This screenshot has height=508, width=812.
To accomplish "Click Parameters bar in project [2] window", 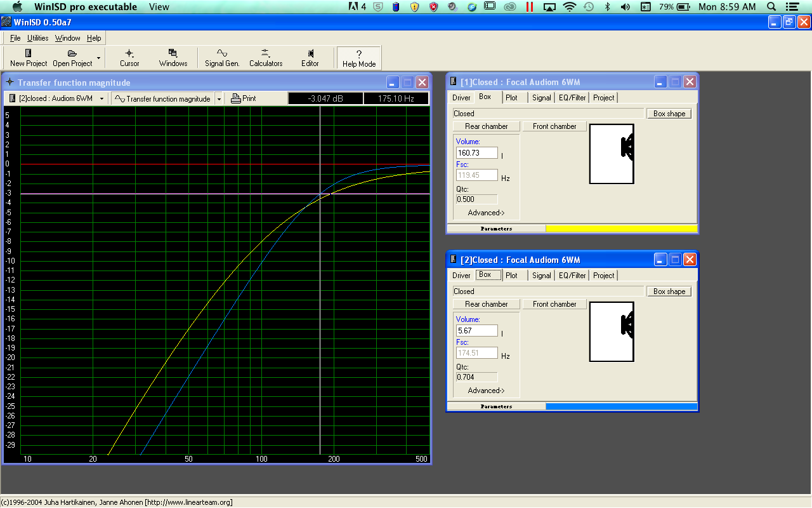I will (x=496, y=406).
